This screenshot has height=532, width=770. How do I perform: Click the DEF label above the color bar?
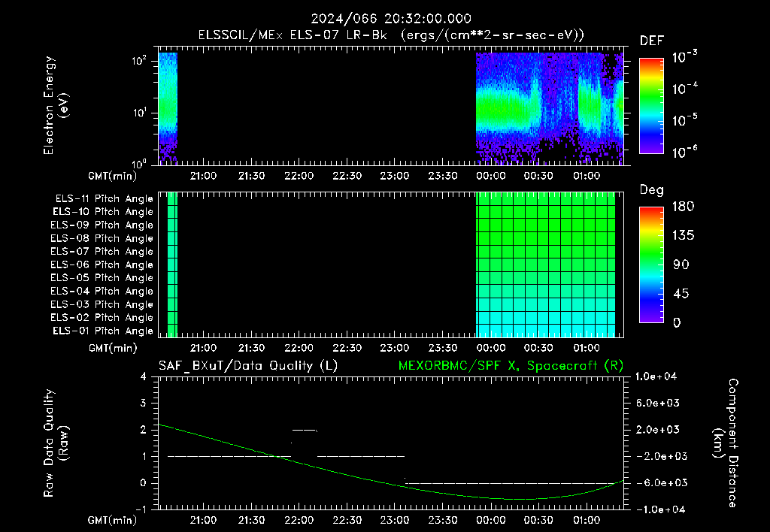[652, 41]
